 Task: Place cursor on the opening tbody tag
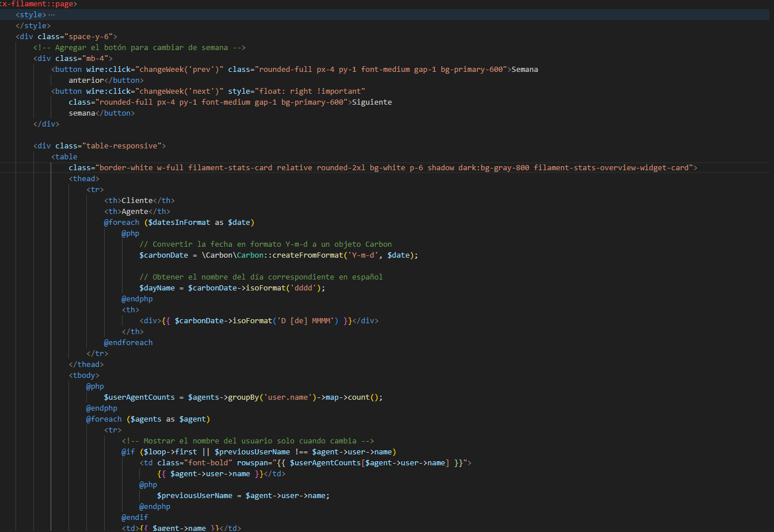click(x=84, y=376)
